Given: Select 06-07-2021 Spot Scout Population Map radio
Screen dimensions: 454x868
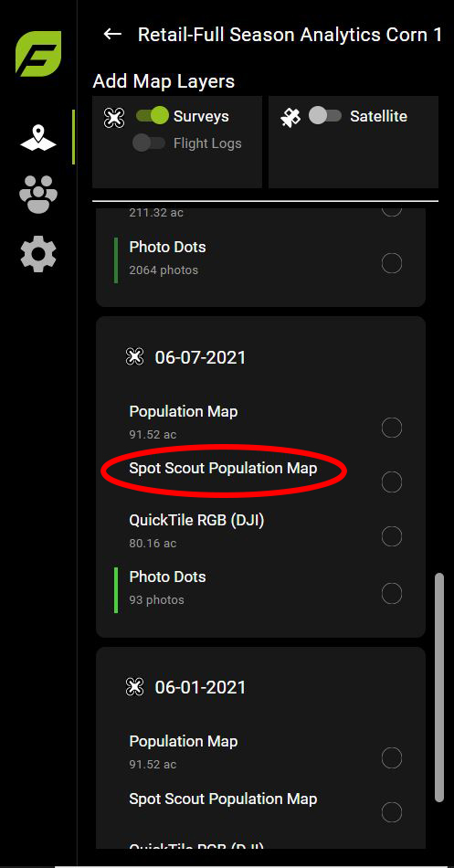Looking at the screenshot, I should [x=392, y=482].
